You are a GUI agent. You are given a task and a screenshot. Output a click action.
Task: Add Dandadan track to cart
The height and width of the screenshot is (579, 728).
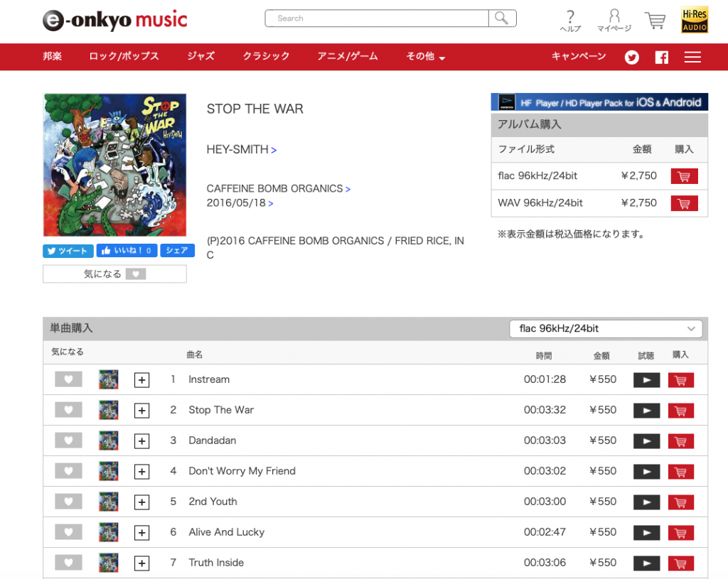(680, 441)
